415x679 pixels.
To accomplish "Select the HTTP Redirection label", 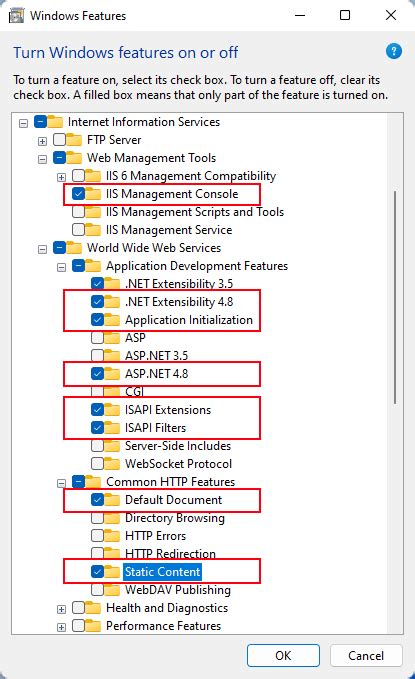I will tap(170, 553).
